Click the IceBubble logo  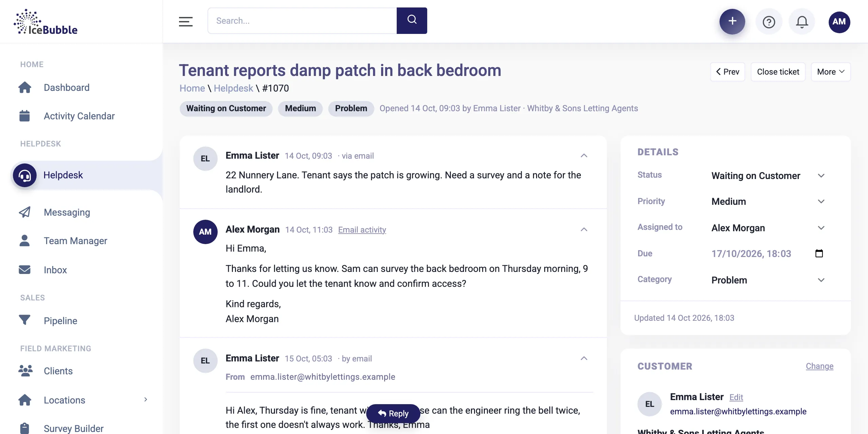45,22
